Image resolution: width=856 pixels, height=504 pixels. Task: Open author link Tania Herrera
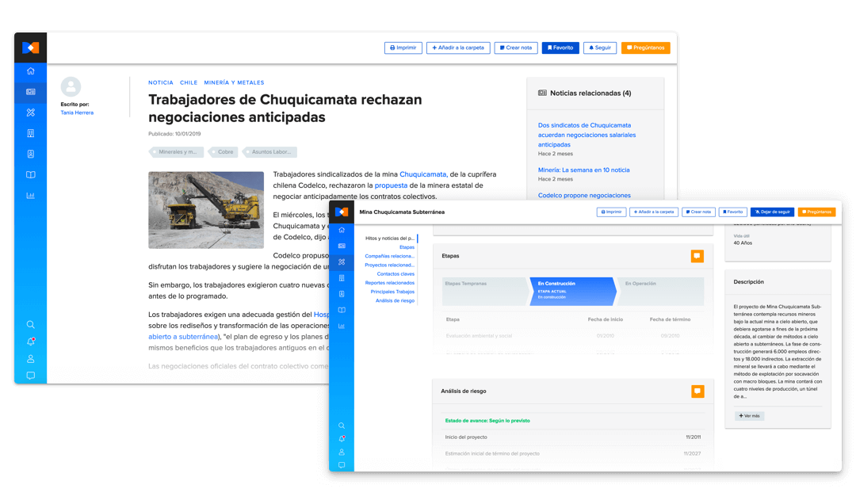click(77, 113)
